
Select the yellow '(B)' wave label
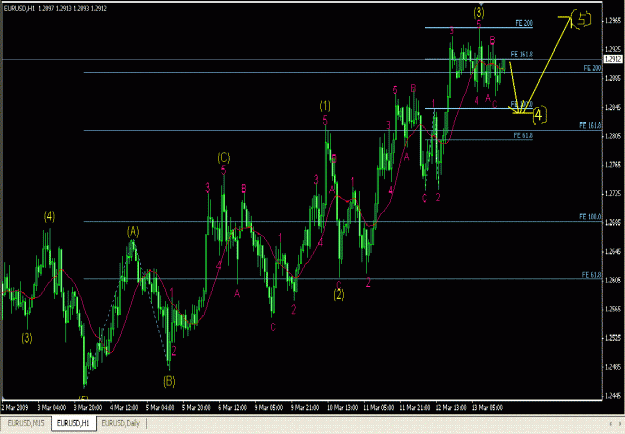169,381
